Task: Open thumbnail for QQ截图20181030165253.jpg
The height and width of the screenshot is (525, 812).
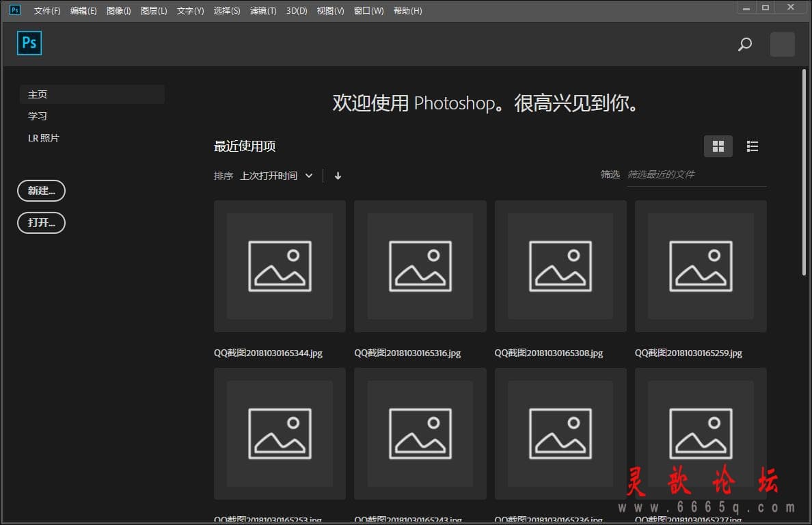Action: point(280,434)
